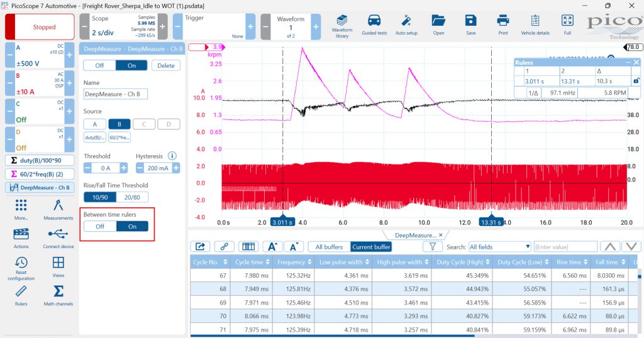
Task: Click Connect device icon
Action: (x=58, y=234)
